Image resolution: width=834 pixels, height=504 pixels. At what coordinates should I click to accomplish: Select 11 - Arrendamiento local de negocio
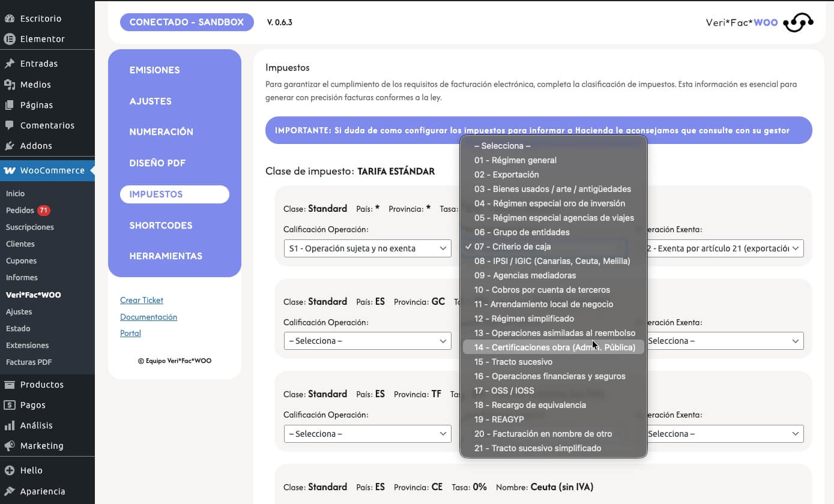[x=554, y=304]
